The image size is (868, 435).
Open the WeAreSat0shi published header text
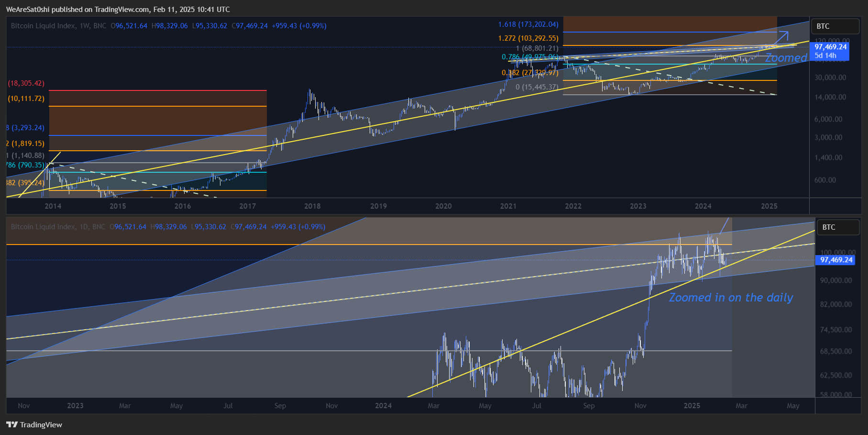[x=118, y=9]
